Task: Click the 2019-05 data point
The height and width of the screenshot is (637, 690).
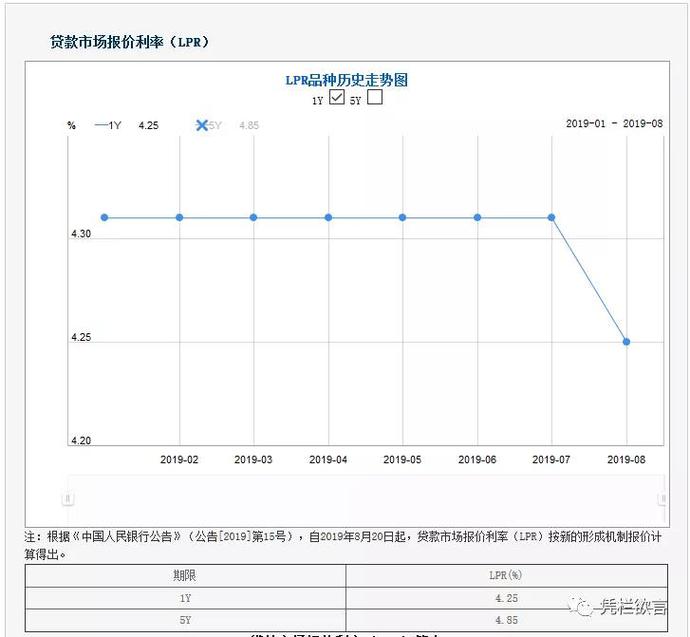Action: pyautogui.click(x=402, y=217)
